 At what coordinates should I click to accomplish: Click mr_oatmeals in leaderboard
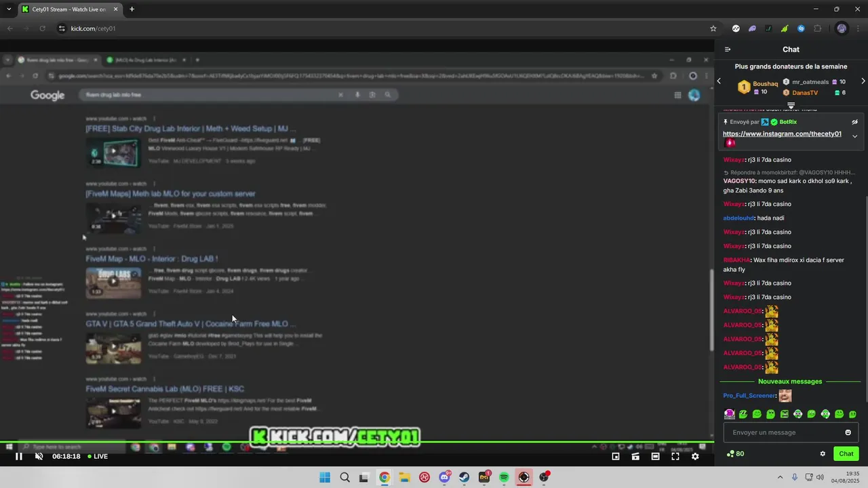click(x=810, y=82)
